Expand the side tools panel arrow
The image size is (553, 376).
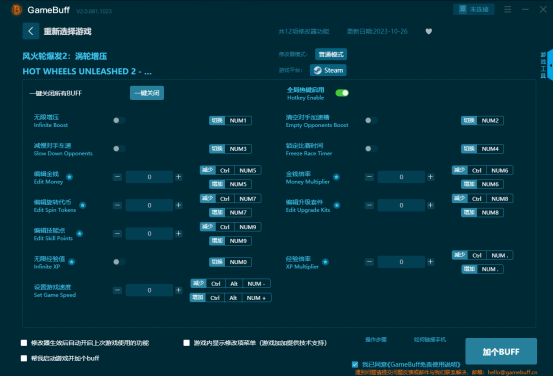click(x=550, y=65)
